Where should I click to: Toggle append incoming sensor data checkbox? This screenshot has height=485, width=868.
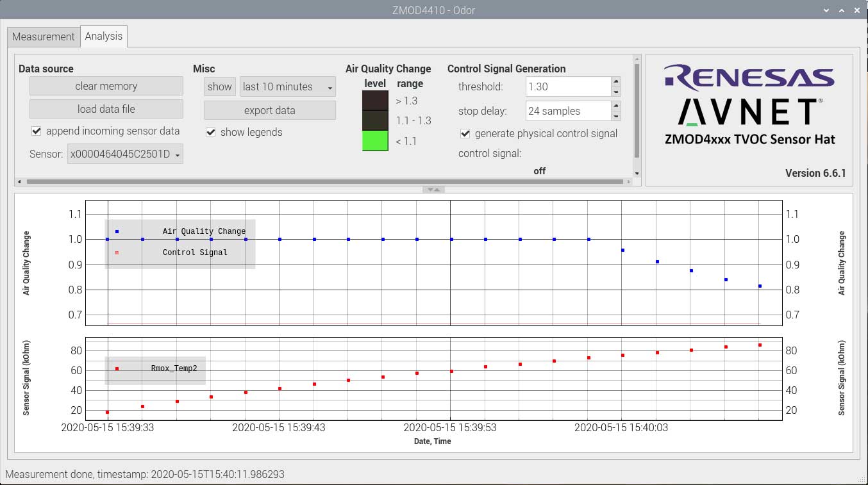[x=37, y=131]
